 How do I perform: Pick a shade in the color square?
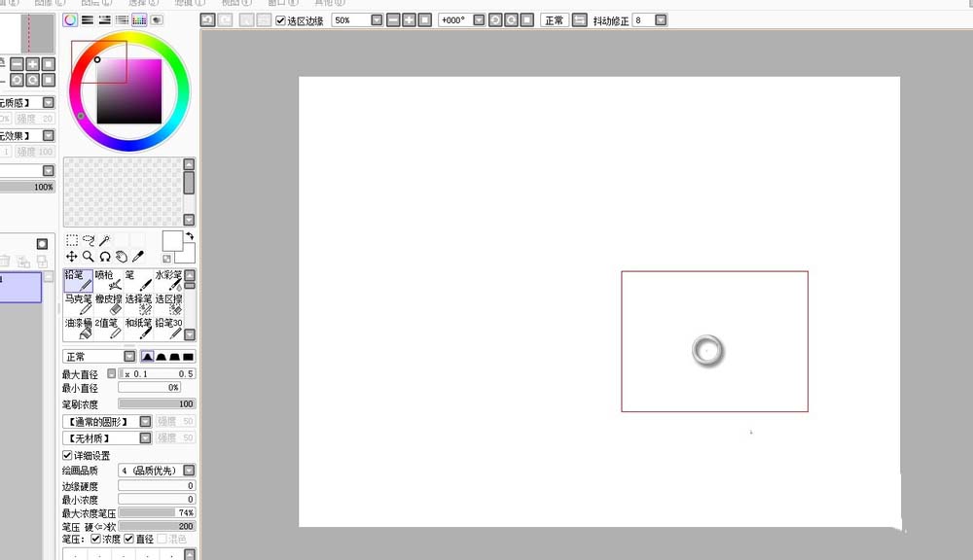click(x=129, y=91)
